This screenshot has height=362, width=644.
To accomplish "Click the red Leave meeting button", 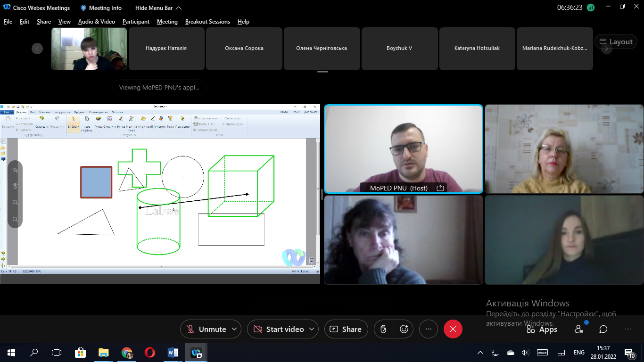I will pos(453,329).
